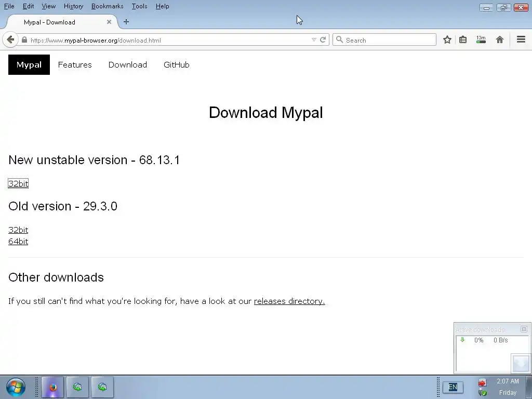Open the Download nav link
Screen dimensions: 532x399
pos(128,64)
